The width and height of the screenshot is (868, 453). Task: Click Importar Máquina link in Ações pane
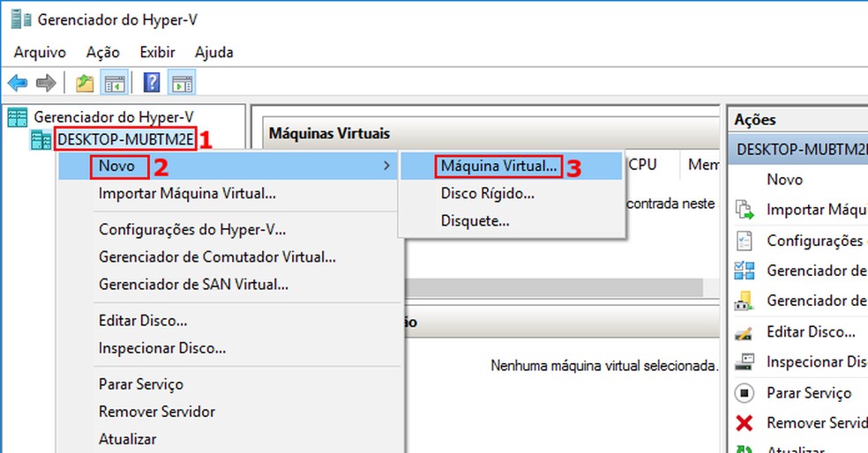pos(817,210)
